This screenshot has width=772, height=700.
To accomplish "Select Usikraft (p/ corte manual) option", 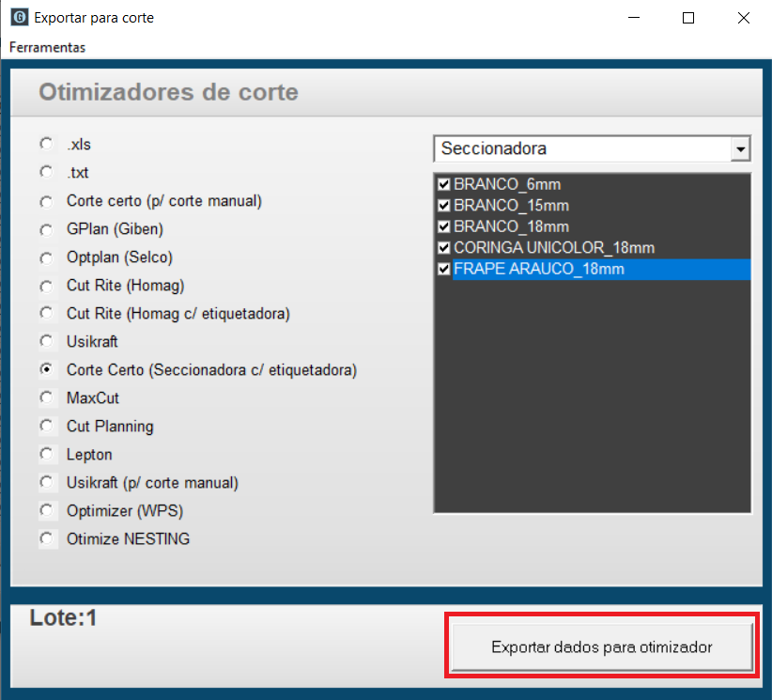I will (x=47, y=482).
